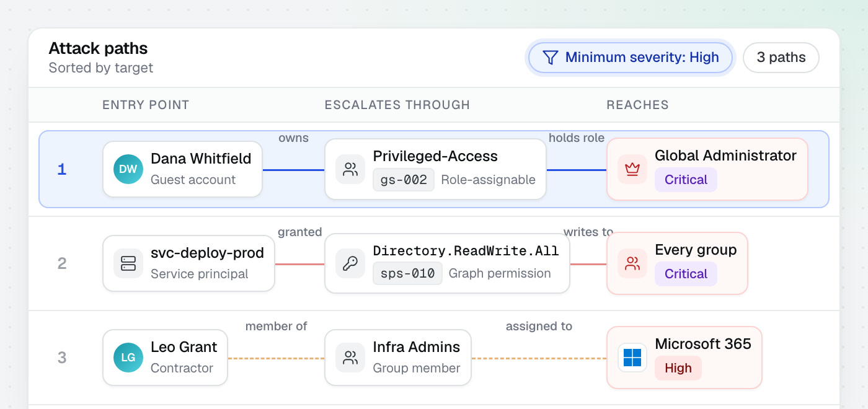Click the Privileged-Access group icon
Viewport: 868px width, 409px height.
(350, 170)
